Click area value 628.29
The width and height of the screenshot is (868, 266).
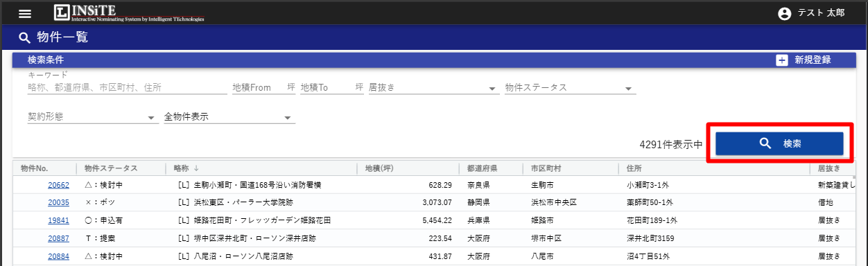coord(440,185)
